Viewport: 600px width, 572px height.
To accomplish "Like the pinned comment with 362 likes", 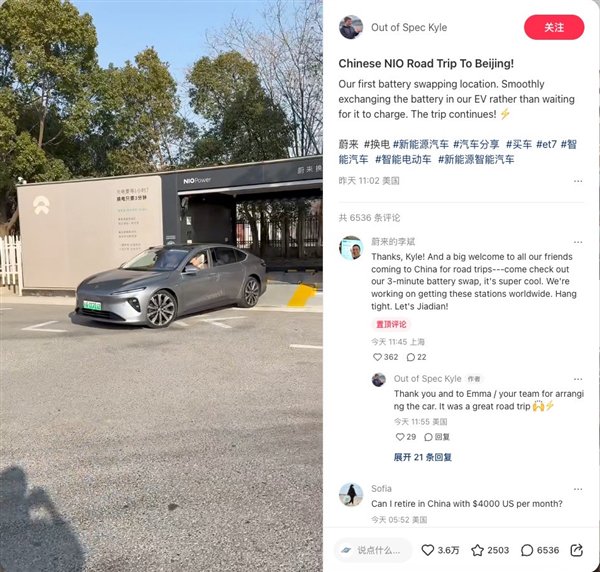I will point(377,357).
